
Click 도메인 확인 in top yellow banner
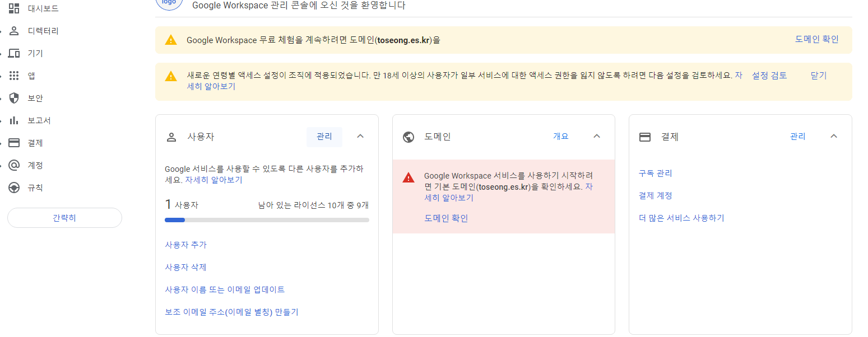[817, 39]
